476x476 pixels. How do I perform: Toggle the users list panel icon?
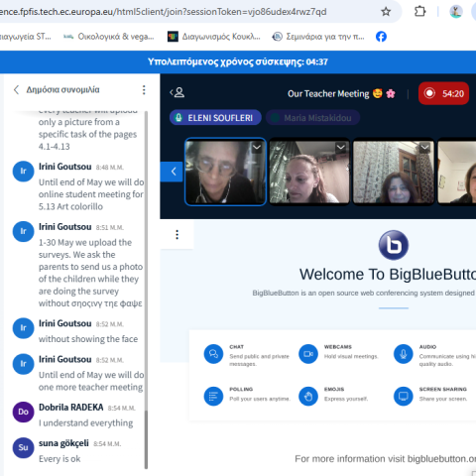178,92
